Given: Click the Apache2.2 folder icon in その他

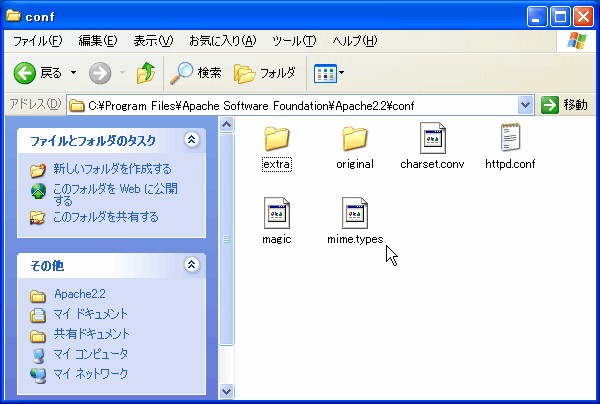Looking at the screenshot, I should 38,295.
